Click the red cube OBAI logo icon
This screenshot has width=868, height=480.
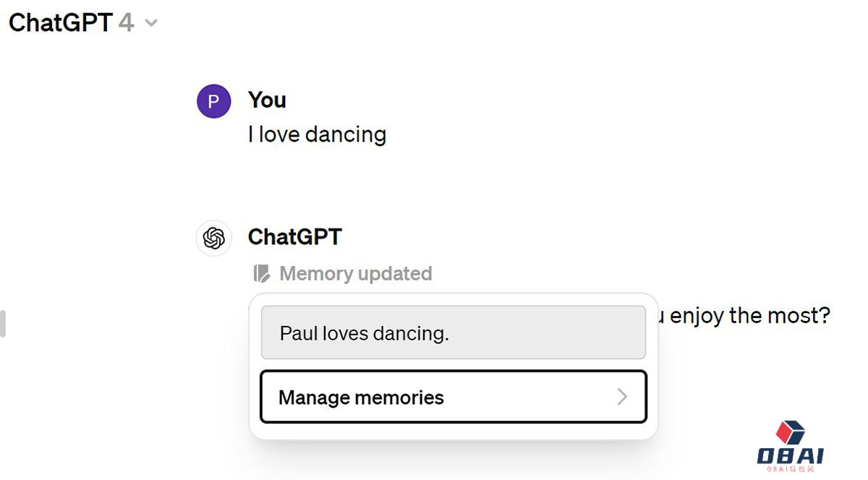pos(790,432)
